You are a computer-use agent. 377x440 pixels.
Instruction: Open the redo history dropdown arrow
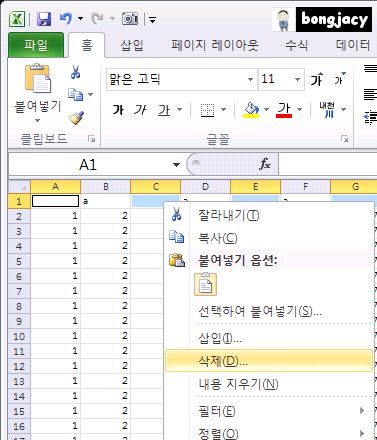[112, 19]
